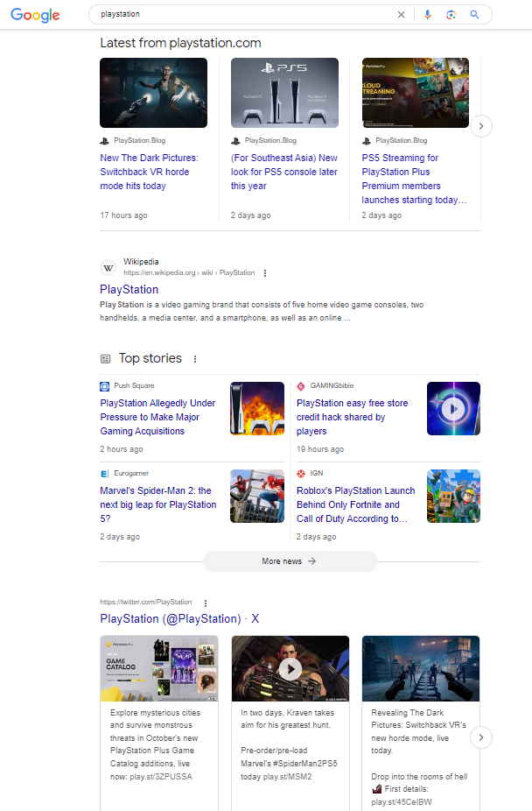The image size is (532, 811).
Task: Open the Roblox story thumbnail
Action: pos(453,496)
